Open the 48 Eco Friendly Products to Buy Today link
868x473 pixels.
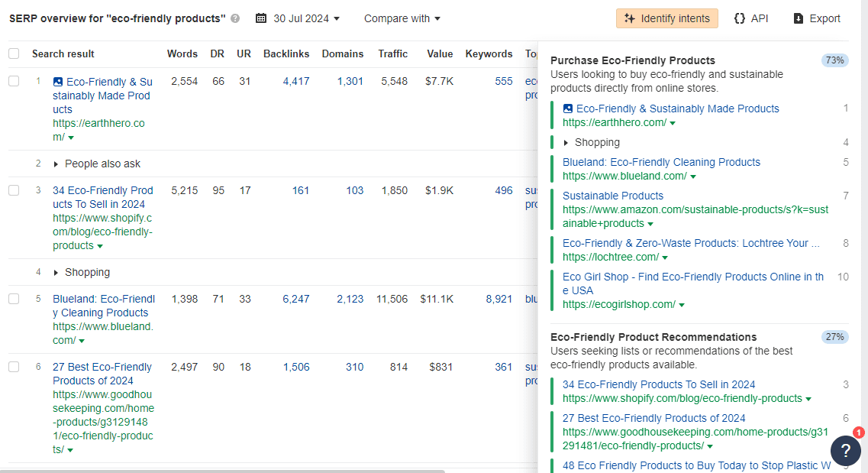point(696,466)
